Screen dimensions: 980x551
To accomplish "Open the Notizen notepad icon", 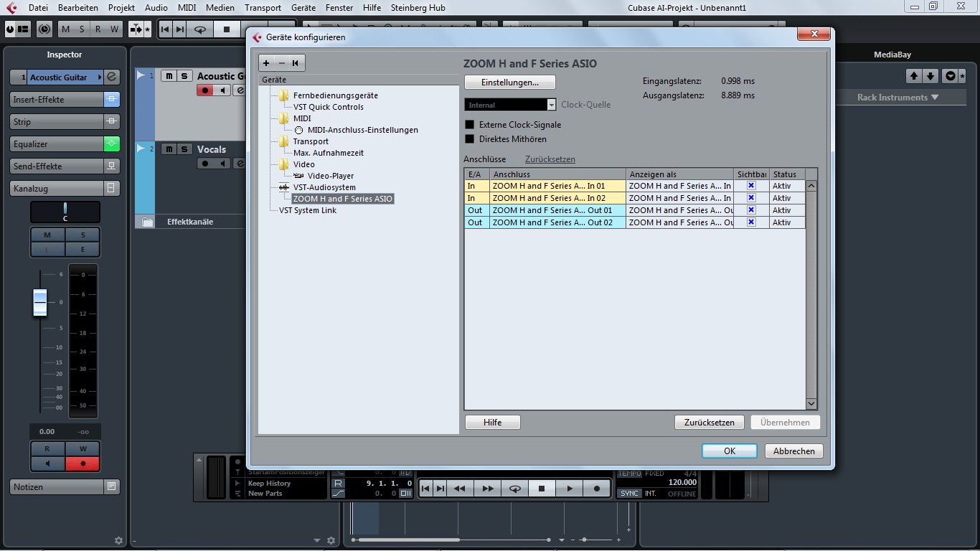I will click(x=112, y=487).
